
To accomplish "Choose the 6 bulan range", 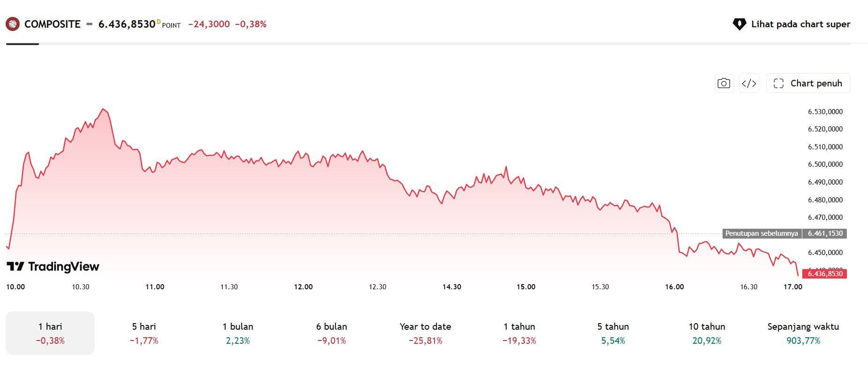I will [x=332, y=333].
